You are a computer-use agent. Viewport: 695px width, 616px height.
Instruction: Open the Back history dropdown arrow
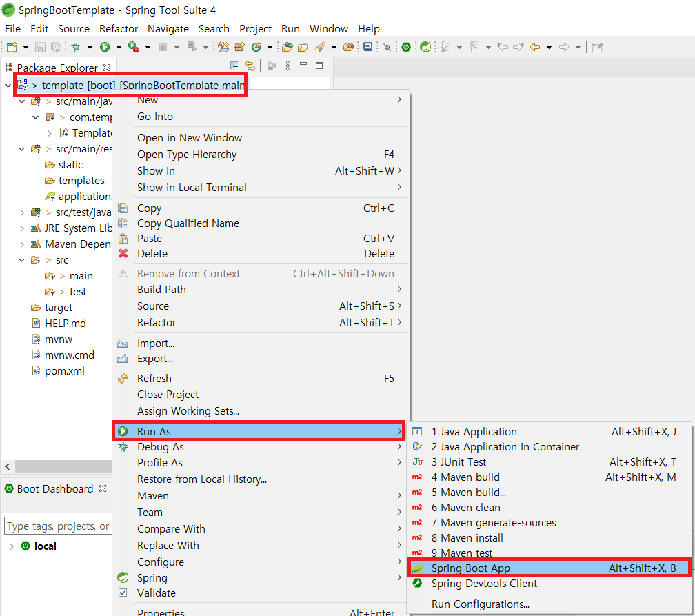(549, 47)
